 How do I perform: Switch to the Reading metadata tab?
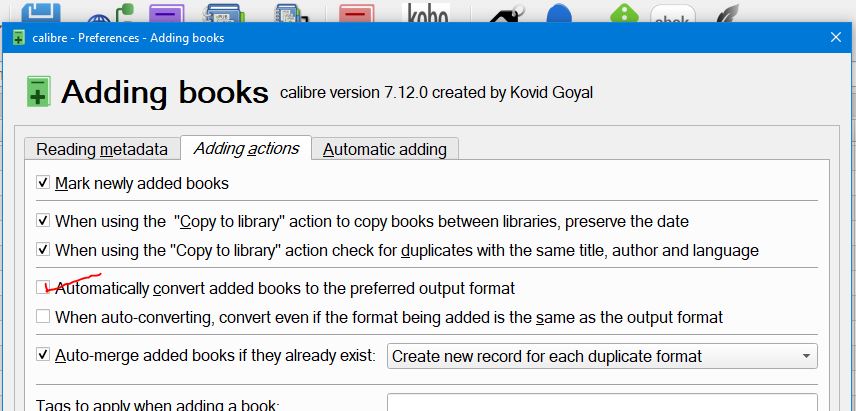click(102, 149)
